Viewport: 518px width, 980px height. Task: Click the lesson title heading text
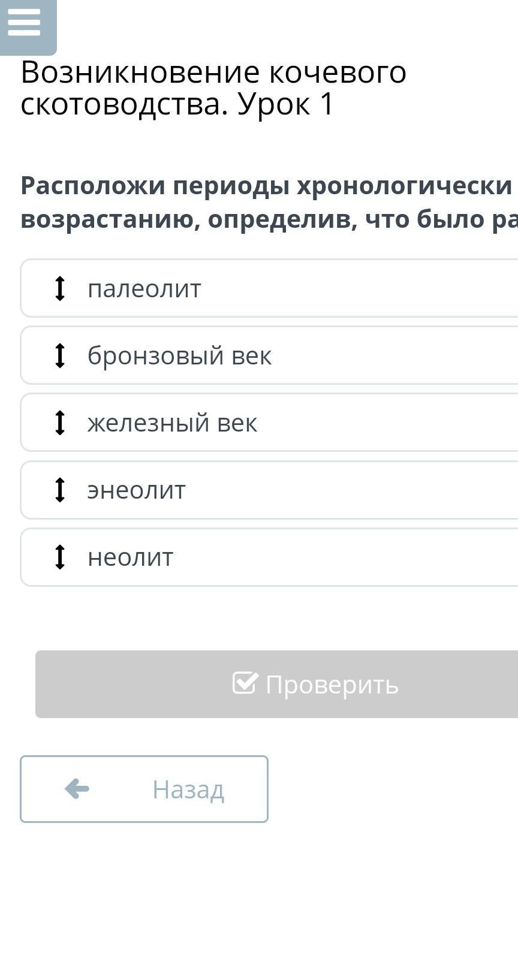tap(213, 88)
